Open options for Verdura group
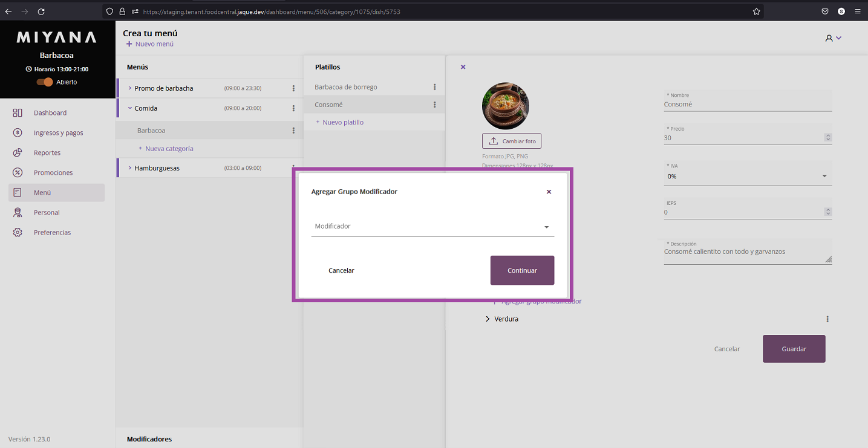The height and width of the screenshot is (448, 868). click(x=827, y=319)
